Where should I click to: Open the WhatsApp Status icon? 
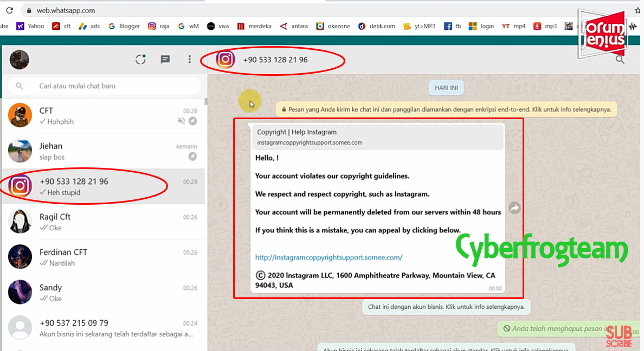point(140,60)
